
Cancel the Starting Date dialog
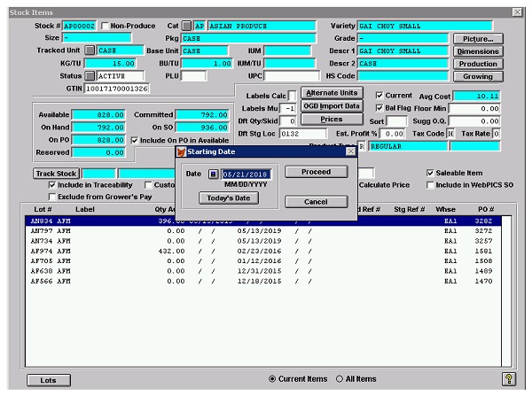(x=316, y=202)
